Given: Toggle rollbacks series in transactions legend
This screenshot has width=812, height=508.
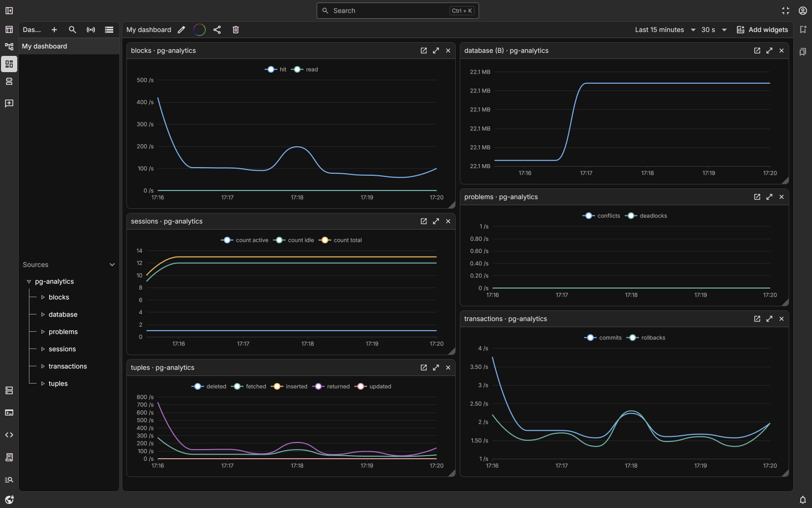Looking at the screenshot, I should [x=646, y=338].
